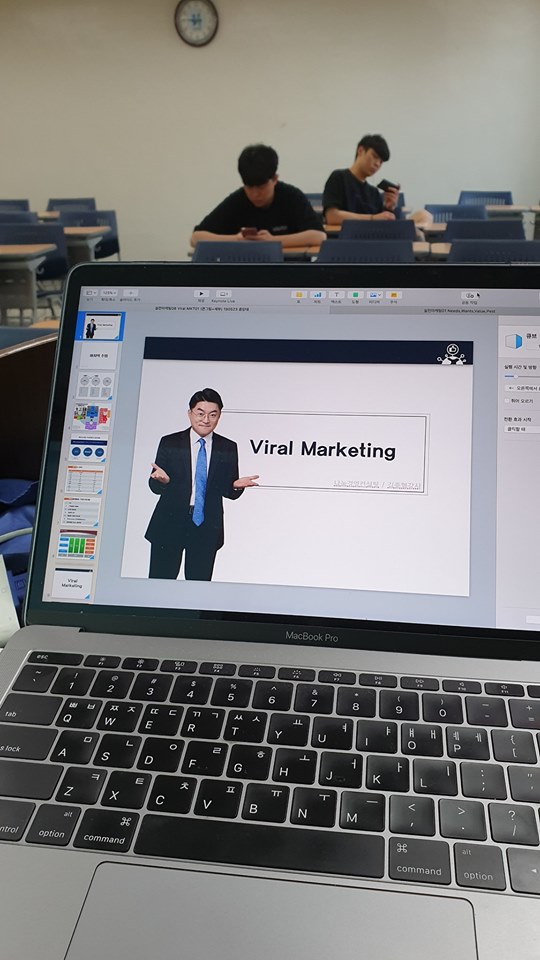The height and width of the screenshot is (960, 540).
Task: Toggle the Bounce checkbox in transition panel
Action: [x=507, y=400]
